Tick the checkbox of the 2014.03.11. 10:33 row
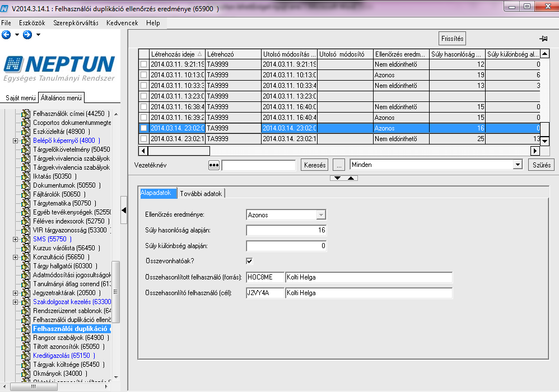This screenshot has width=559, height=392. tap(144, 86)
